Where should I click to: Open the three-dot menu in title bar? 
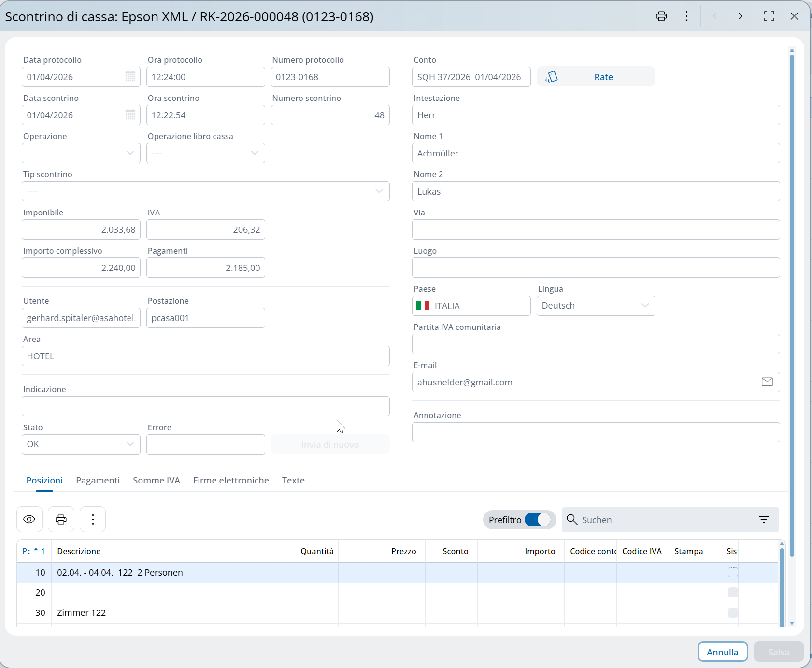click(x=686, y=16)
